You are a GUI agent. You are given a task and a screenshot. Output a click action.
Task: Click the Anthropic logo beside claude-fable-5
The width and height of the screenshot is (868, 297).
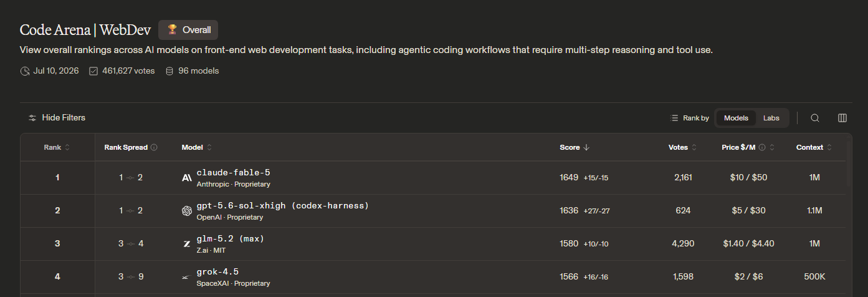[186, 178]
